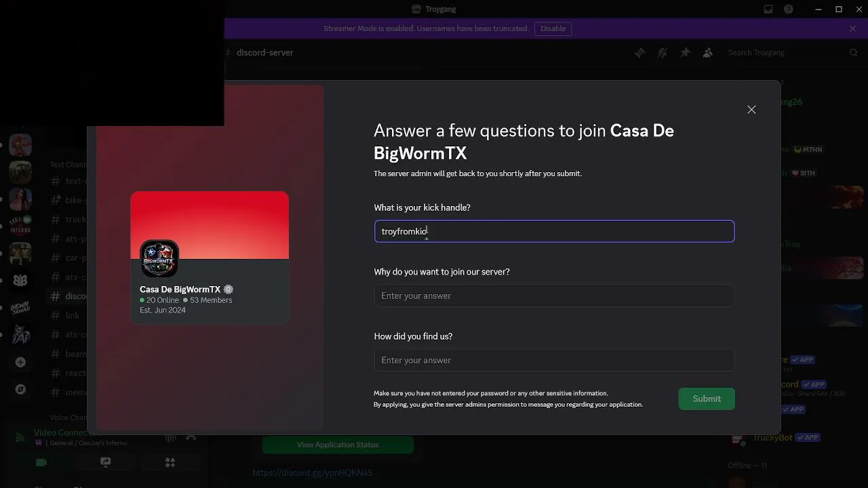
Task: Open the truck channel in the channel list
Action: click(x=68, y=219)
